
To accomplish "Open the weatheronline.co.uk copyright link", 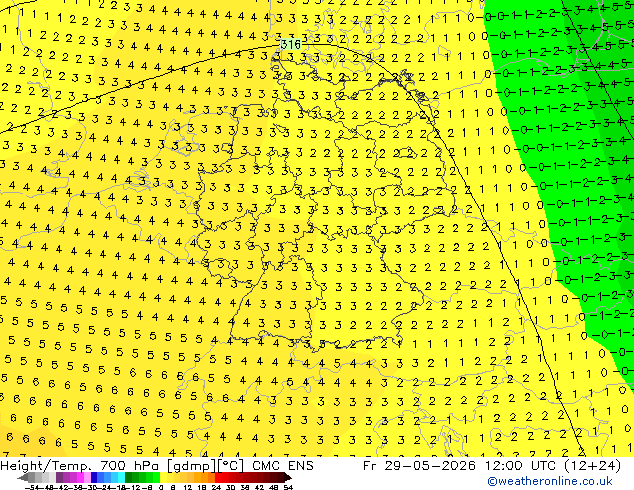I will tap(550, 481).
